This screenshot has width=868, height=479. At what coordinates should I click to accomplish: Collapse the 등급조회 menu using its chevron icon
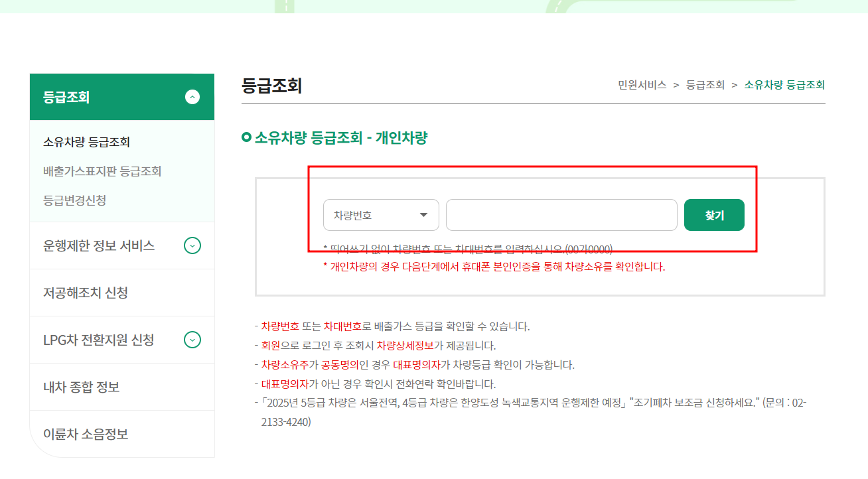coord(192,97)
